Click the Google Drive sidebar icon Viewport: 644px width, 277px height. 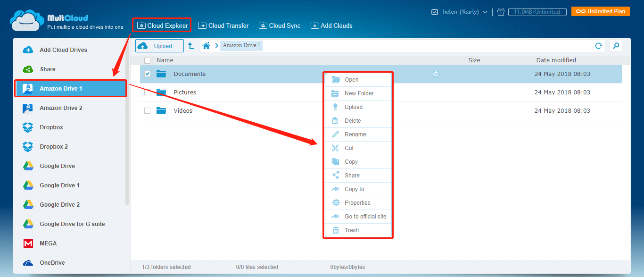(28, 166)
